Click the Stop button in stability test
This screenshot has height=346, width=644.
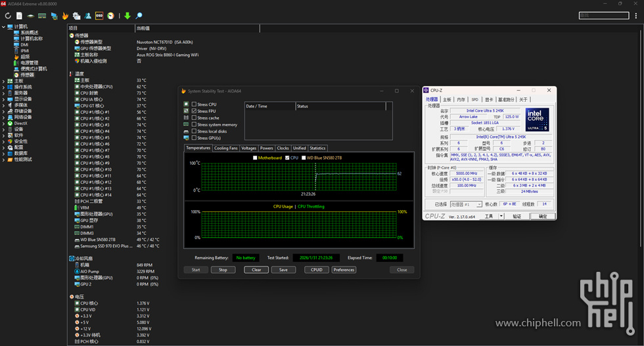[223, 270]
